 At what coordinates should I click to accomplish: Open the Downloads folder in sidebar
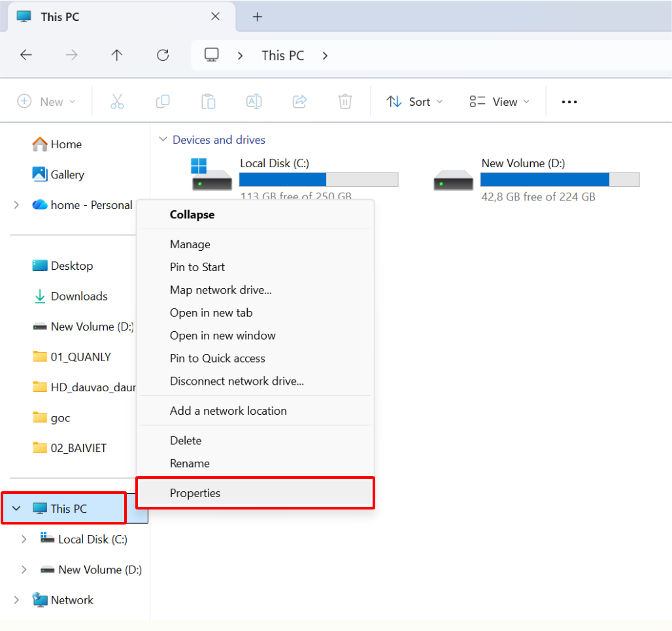pos(78,296)
